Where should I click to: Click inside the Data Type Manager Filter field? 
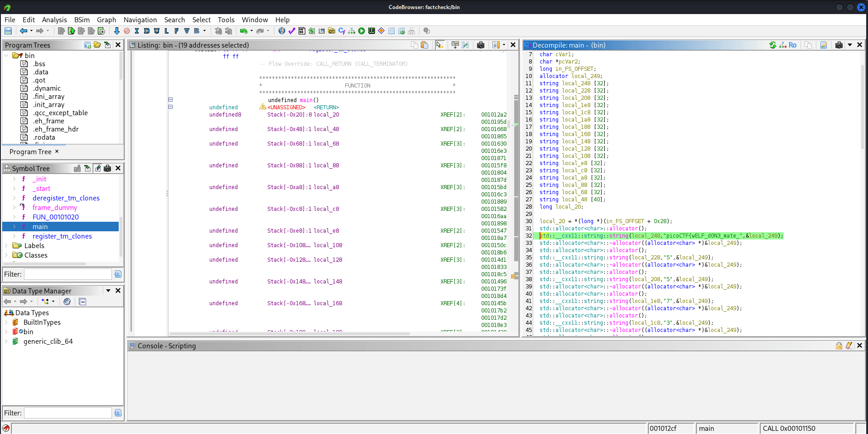[x=68, y=413]
